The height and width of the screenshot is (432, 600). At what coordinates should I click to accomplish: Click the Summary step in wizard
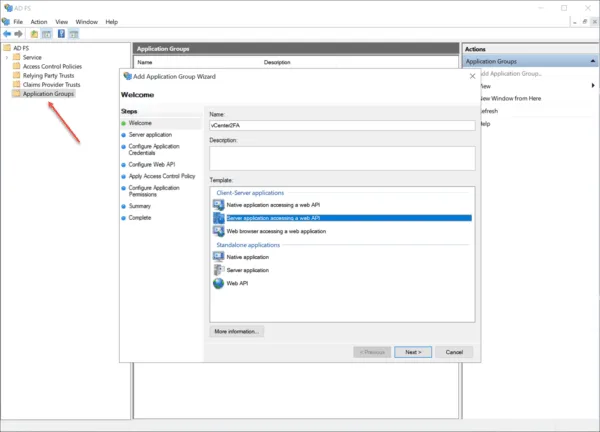[140, 206]
